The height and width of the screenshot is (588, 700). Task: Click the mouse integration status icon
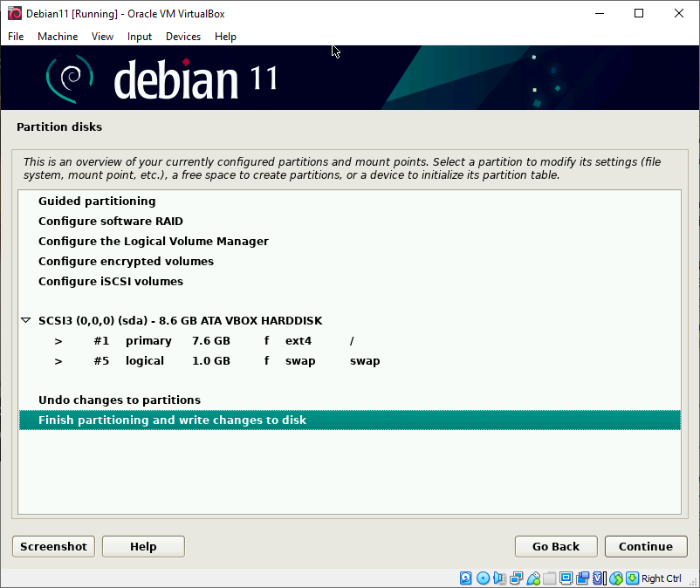616,578
